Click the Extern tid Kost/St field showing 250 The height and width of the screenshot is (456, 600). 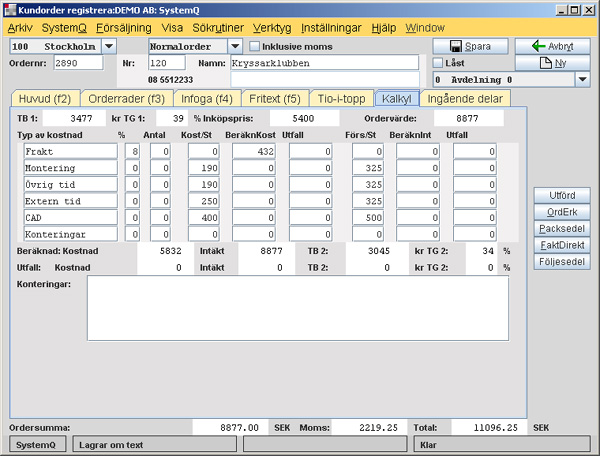coord(204,201)
